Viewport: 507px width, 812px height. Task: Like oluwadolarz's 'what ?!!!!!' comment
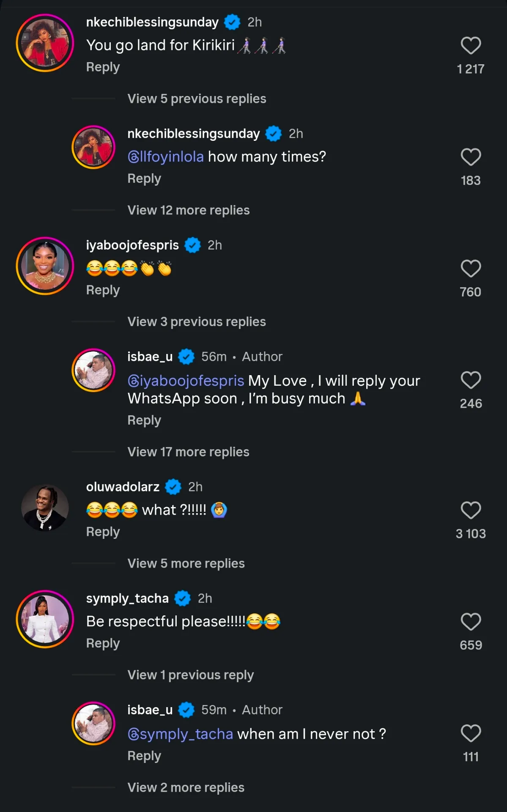[471, 510]
